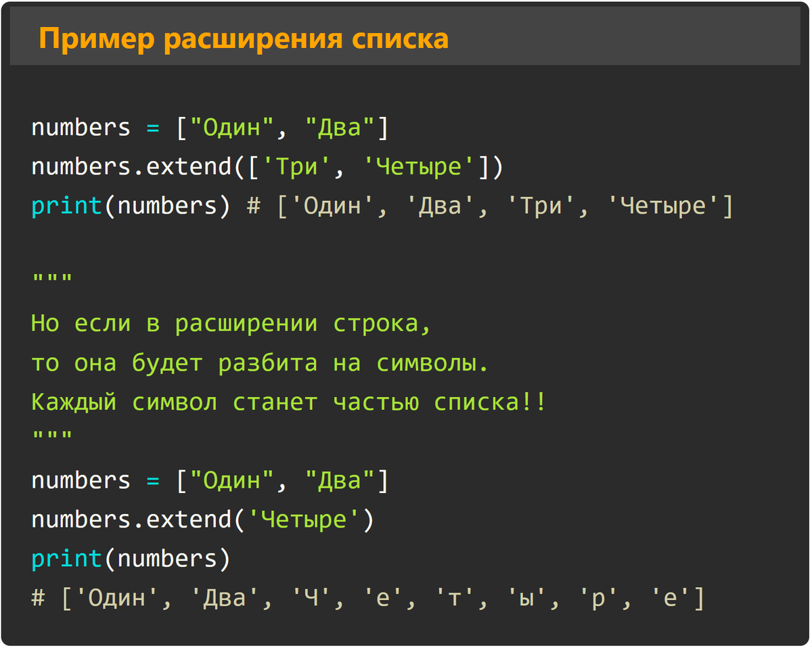Click the heading "Пример расширения списка"
The width and height of the screenshot is (812, 648).
coord(244,39)
